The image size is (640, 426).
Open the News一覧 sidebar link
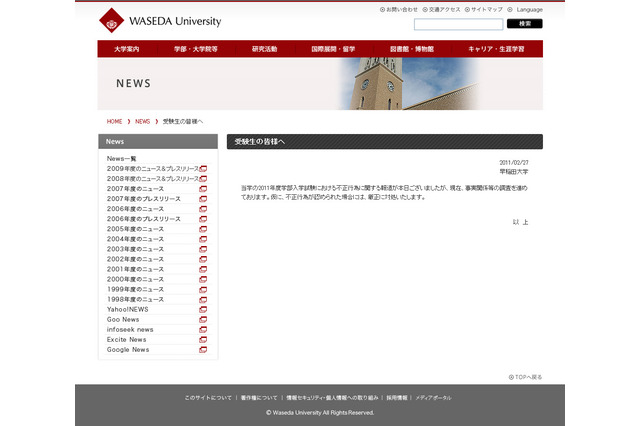(x=122, y=159)
